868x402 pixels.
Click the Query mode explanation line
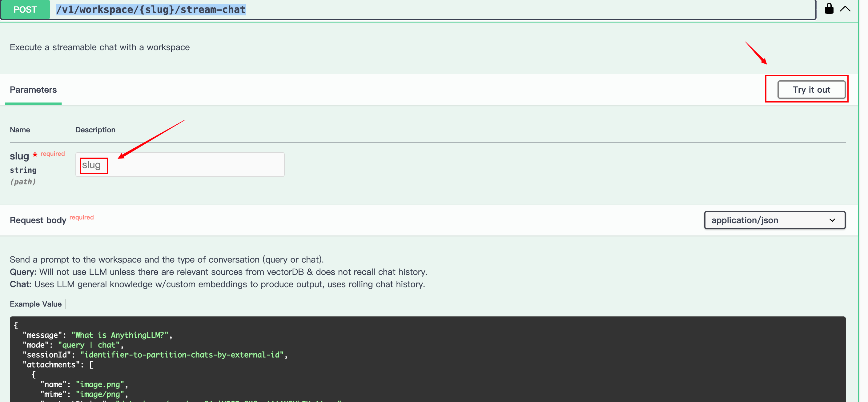click(x=218, y=272)
